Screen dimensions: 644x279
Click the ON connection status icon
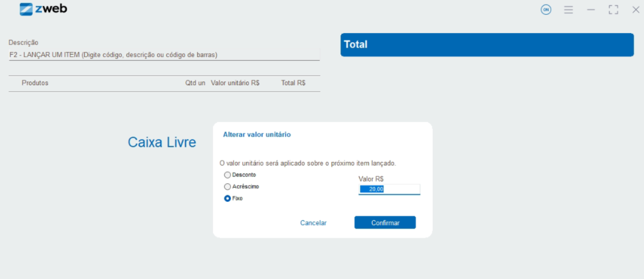[546, 10]
